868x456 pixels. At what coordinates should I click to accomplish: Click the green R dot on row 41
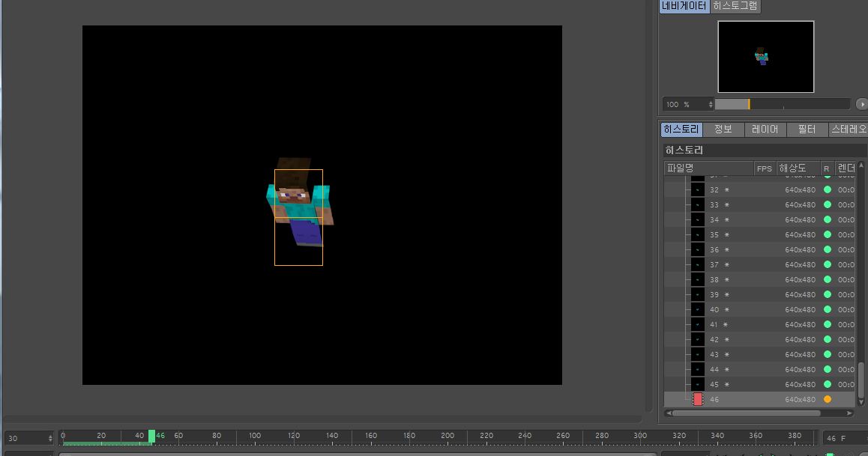(827, 324)
